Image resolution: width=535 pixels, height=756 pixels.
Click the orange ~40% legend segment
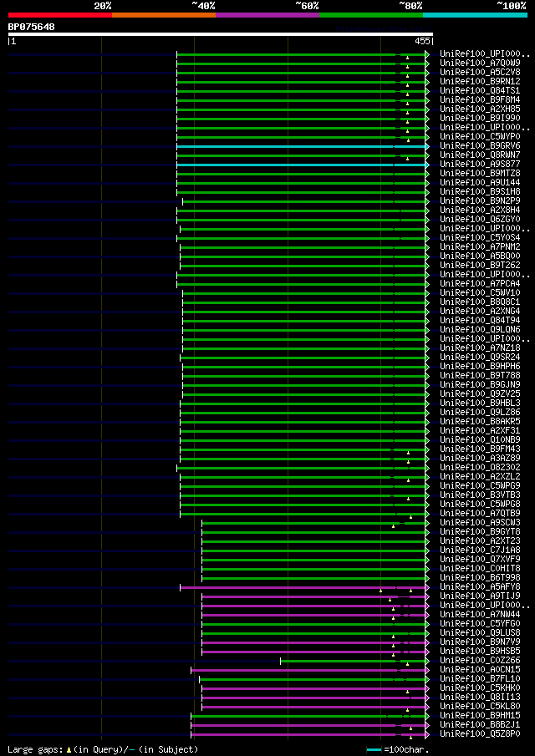(164, 15)
